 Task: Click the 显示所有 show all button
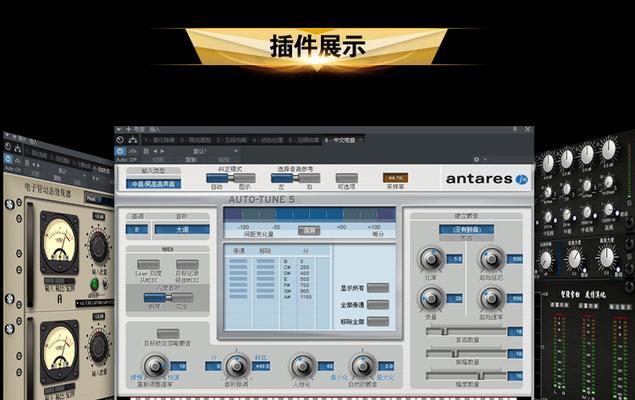pos(378,288)
